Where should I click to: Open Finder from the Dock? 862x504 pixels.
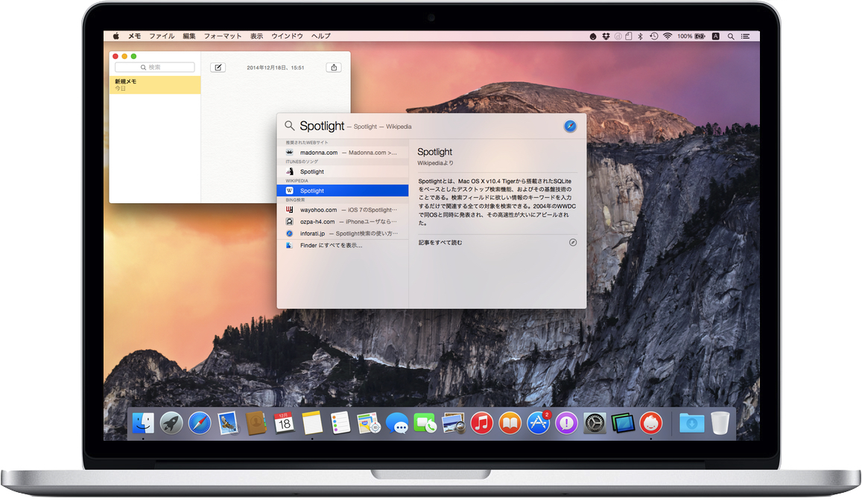143,423
